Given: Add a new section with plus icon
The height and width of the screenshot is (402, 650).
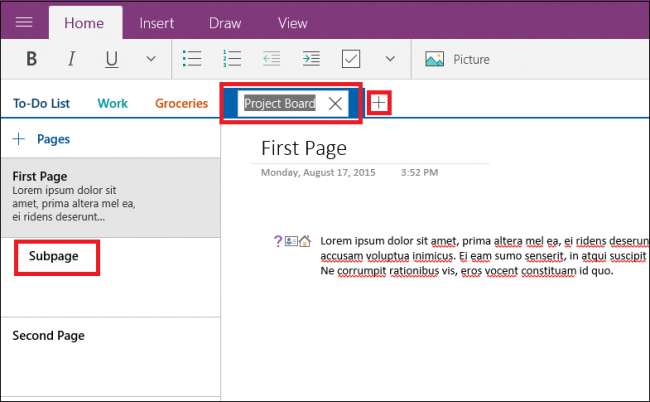Looking at the screenshot, I should point(379,103).
